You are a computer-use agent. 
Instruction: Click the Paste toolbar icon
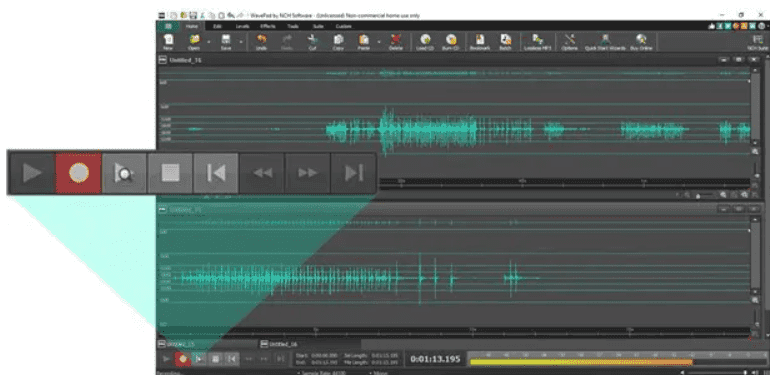364,42
